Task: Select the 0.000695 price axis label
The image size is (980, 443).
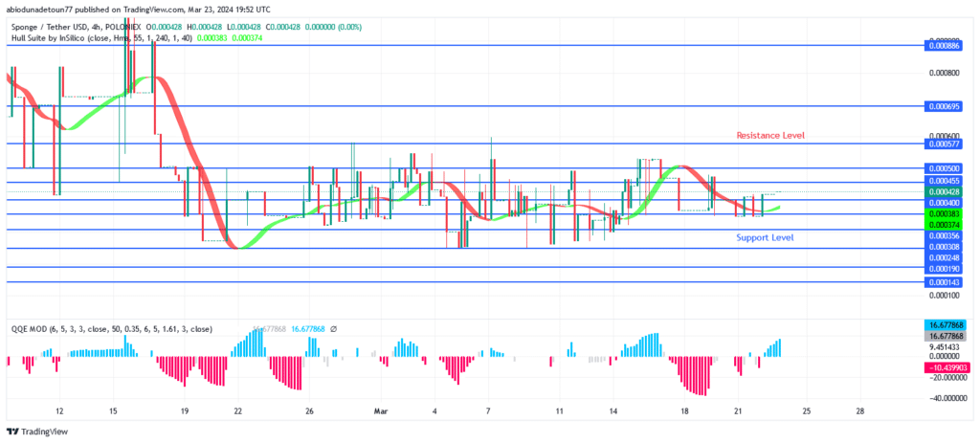Action: click(945, 106)
